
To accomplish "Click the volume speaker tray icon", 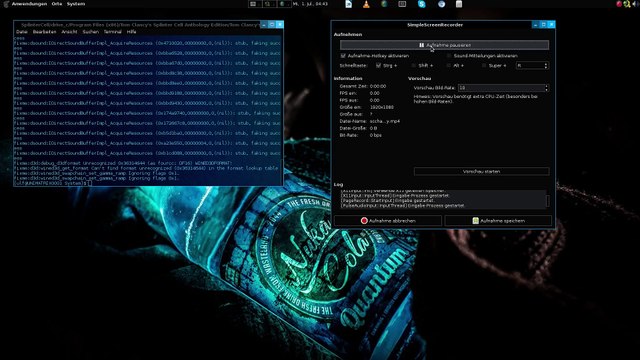I will click(x=635, y=4).
